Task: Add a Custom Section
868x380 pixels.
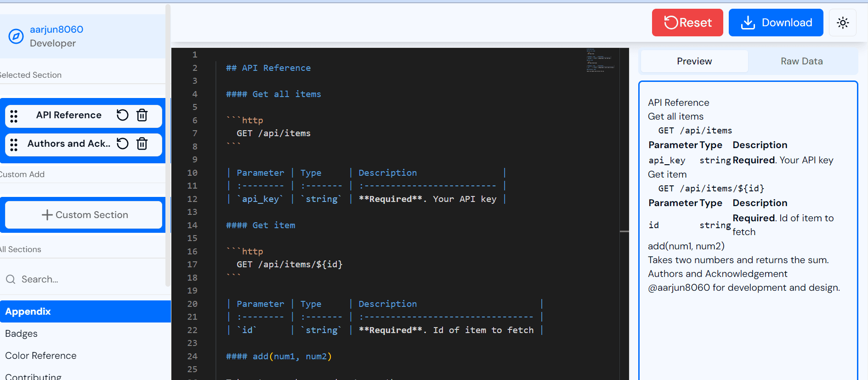Action: click(84, 215)
